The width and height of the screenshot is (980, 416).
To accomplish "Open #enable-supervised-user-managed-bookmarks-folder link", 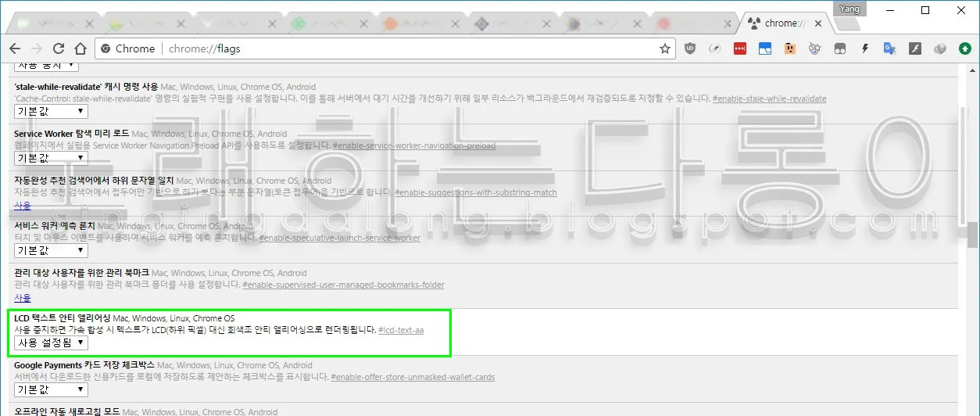I will (x=343, y=285).
